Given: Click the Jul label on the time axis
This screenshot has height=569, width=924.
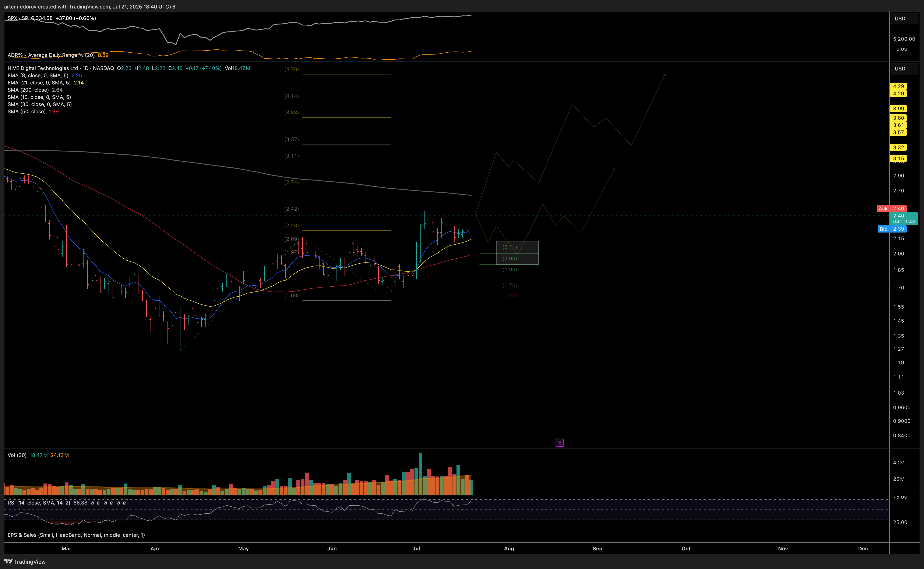Looking at the screenshot, I should [x=416, y=548].
